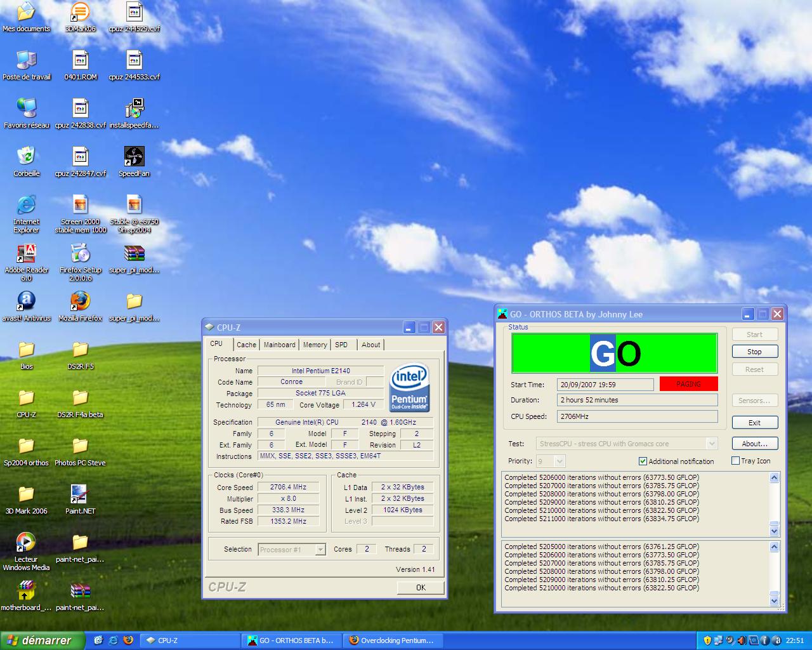Viewport: 812px width, 650px height.
Task: Open avast! Antivirus desktop icon
Action: coord(26,302)
